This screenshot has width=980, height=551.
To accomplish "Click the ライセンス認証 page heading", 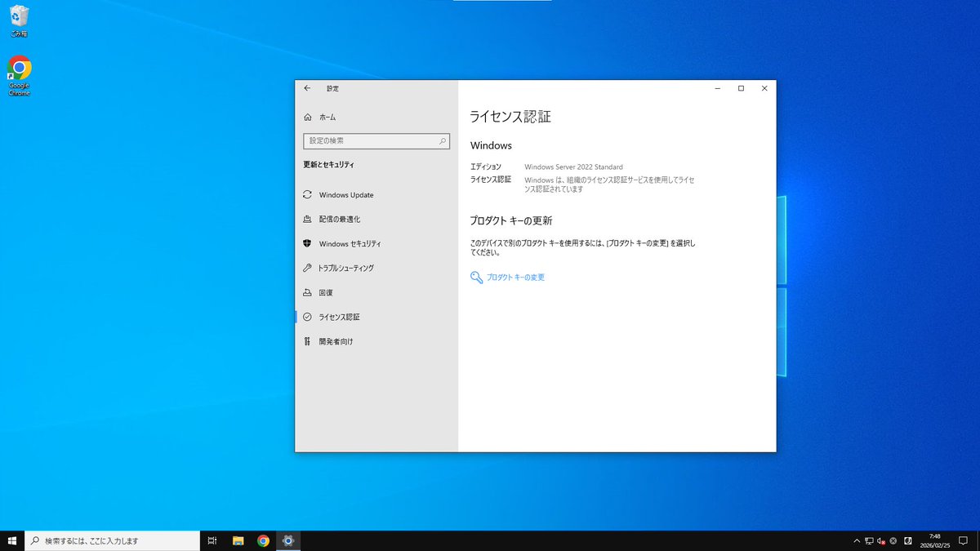I will 510,117.
